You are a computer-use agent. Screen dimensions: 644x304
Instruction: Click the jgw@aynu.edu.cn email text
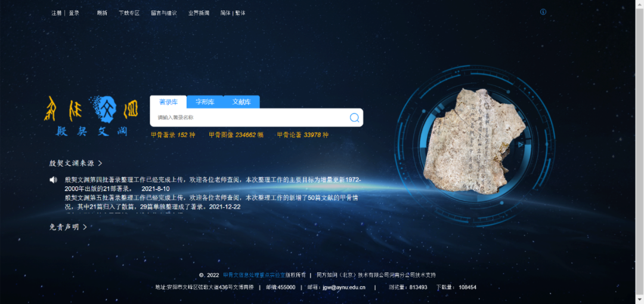344,287
